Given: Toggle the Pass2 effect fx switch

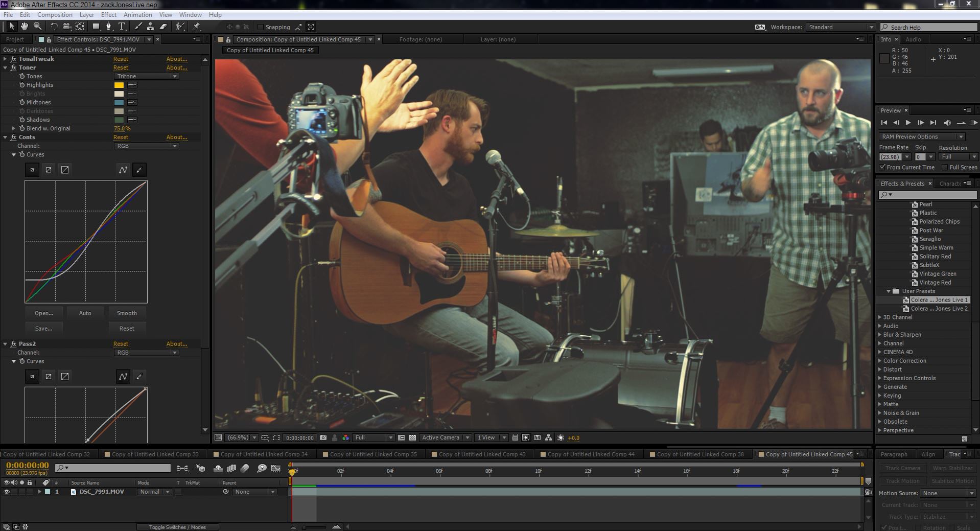Looking at the screenshot, I should 14,344.
